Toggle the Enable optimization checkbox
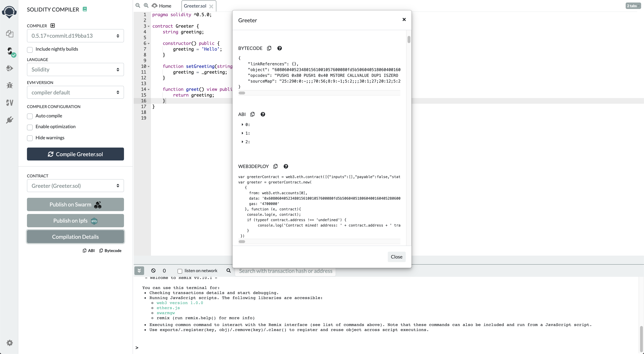 [30, 127]
